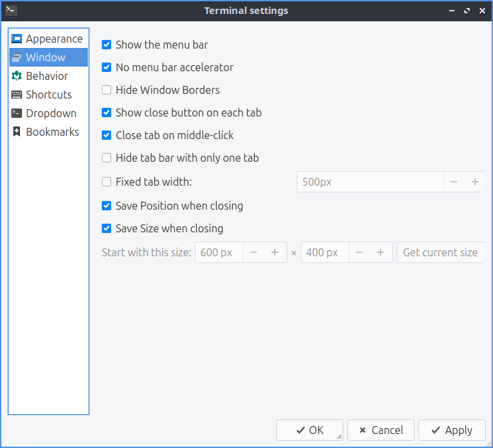Disable Show the menu bar

pyautogui.click(x=106, y=45)
